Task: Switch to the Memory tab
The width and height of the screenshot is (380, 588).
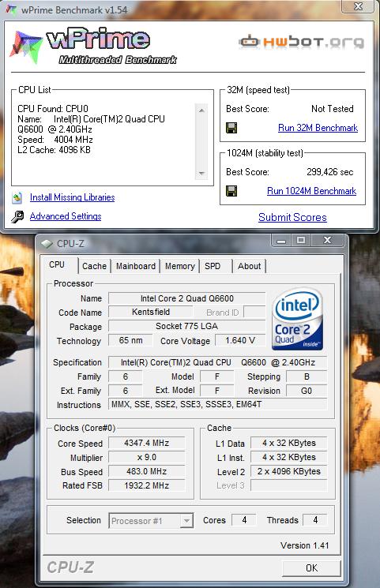Action: [180, 266]
